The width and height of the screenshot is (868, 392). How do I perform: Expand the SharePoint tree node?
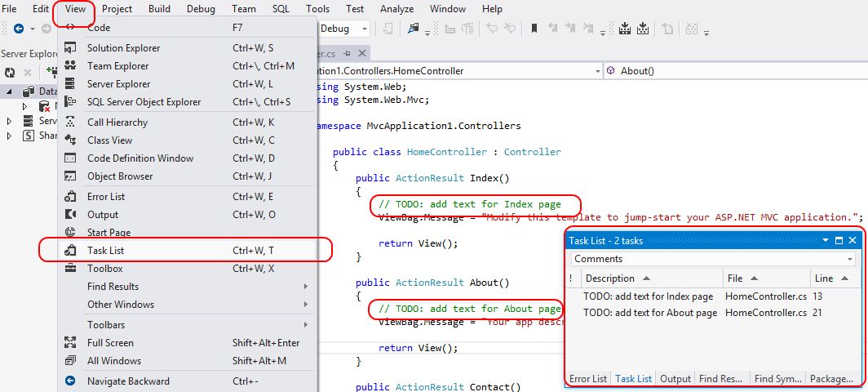click(x=10, y=136)
